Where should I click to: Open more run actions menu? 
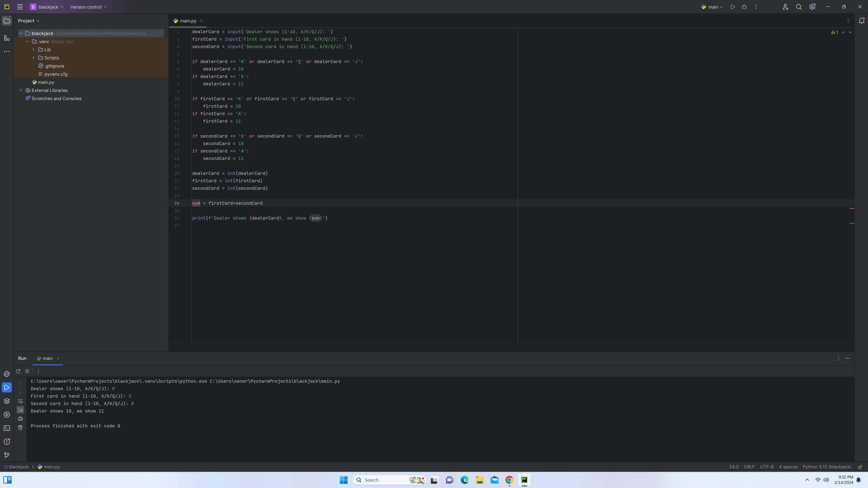[x=756, y=7]
